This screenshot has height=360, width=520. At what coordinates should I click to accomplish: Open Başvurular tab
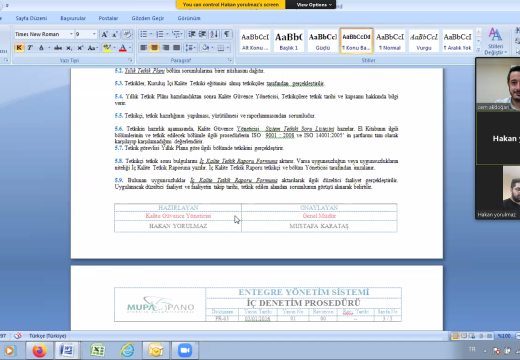[73, 18]
